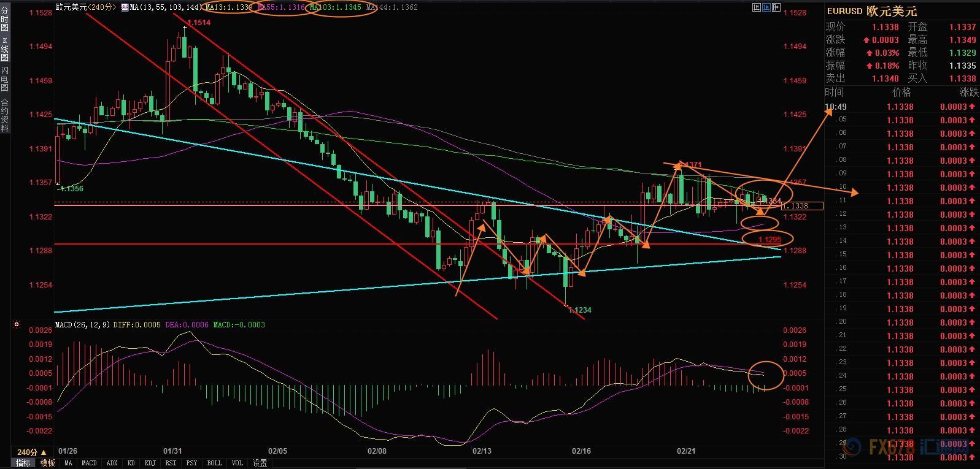Click the MA13:1.1339 value label
The width and height of the screenshot is (980, 469).
(x=229, y=7)
